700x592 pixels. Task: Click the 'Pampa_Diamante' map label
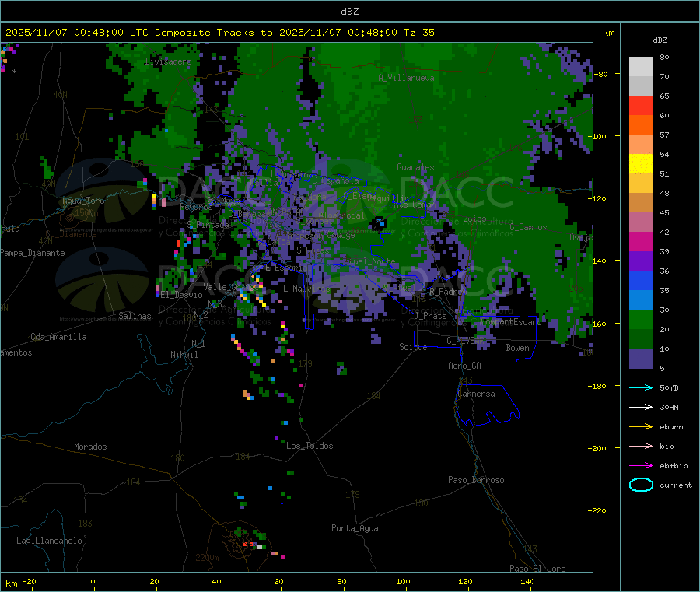(x=32, y=253)
